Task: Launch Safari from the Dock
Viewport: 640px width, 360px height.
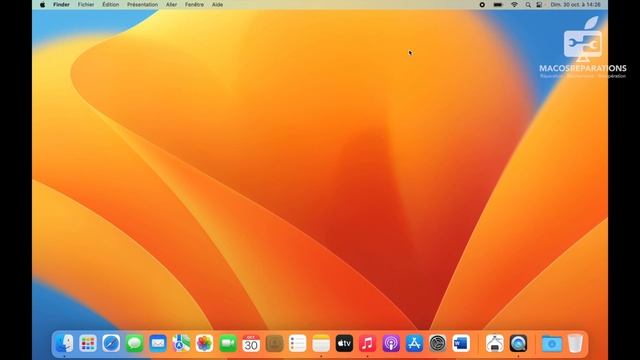Action: [111, 343]
